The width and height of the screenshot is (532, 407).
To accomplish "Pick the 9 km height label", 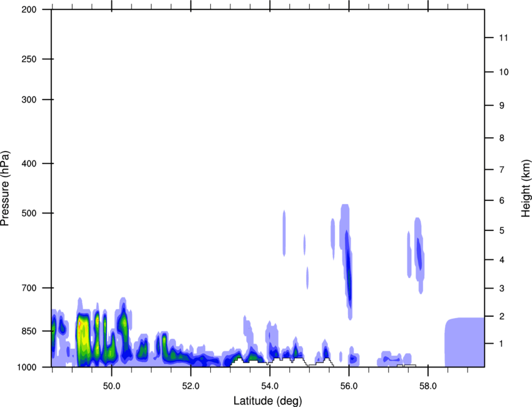I will (502, 106).
